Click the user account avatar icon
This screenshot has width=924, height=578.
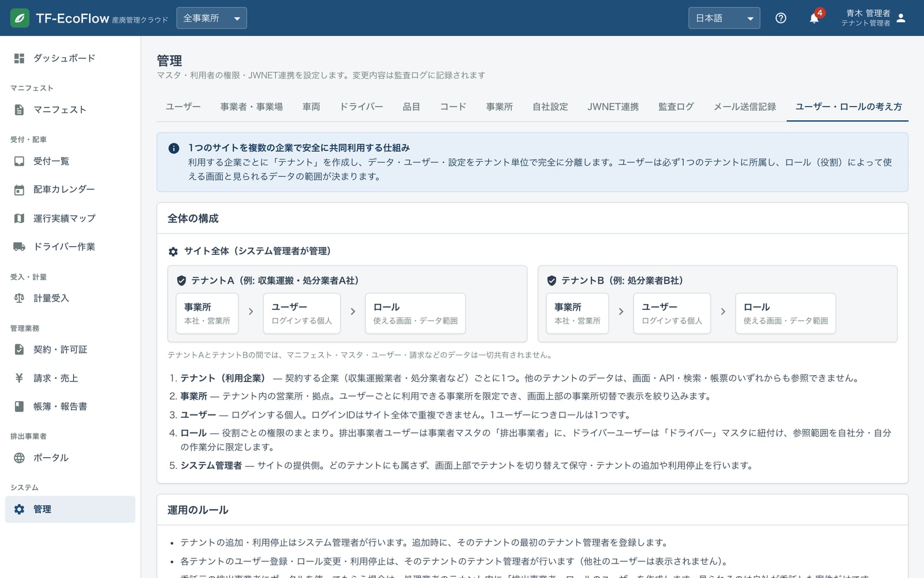click(901, 18)
